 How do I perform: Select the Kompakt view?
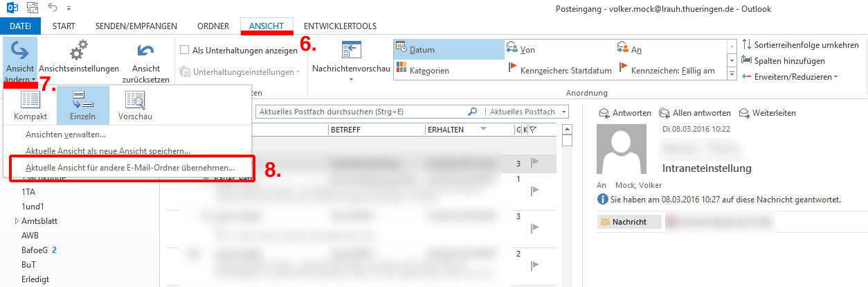30,105
